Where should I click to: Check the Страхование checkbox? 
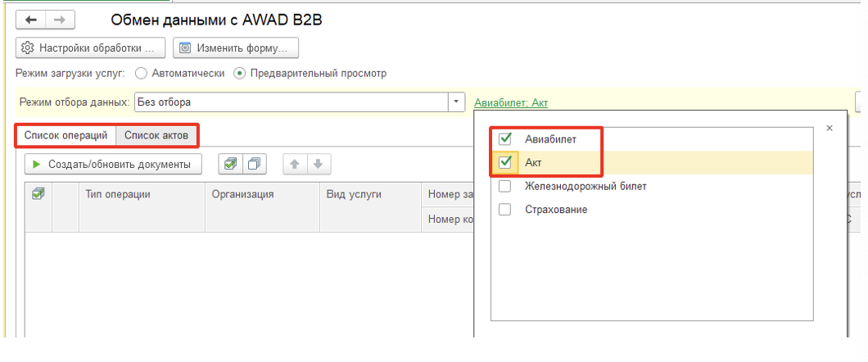505,210
